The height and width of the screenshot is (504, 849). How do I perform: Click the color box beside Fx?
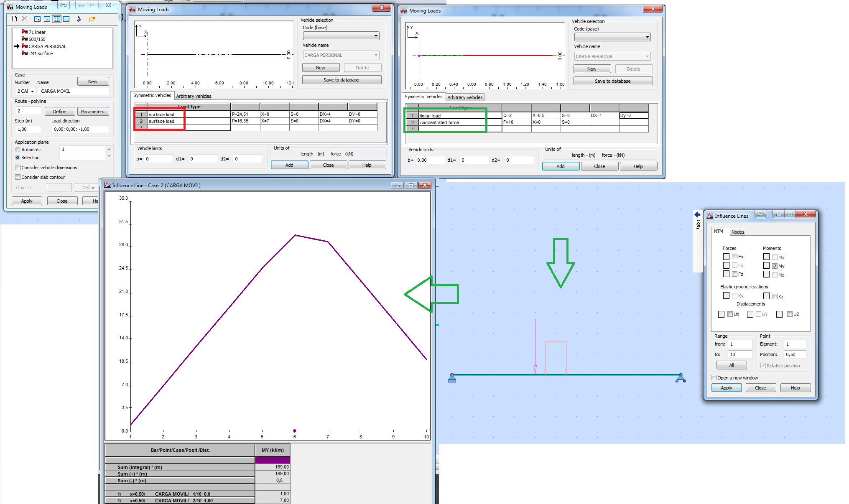click(726, 257)
